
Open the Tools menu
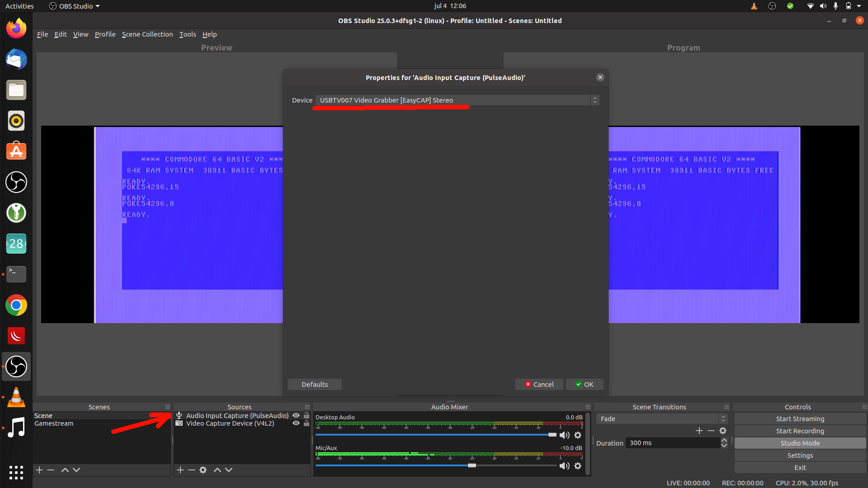tap(188, 34)
